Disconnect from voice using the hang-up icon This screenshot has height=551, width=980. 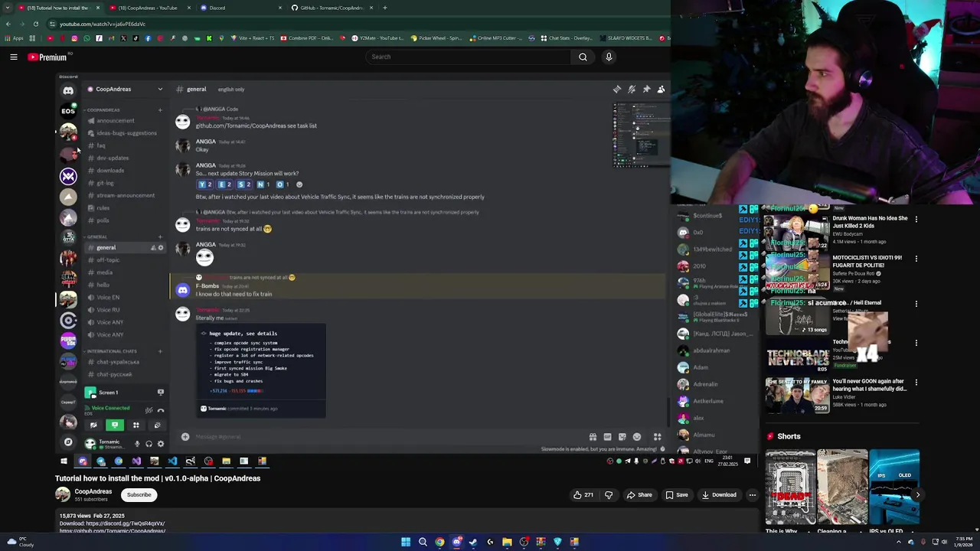coord(160,410)
